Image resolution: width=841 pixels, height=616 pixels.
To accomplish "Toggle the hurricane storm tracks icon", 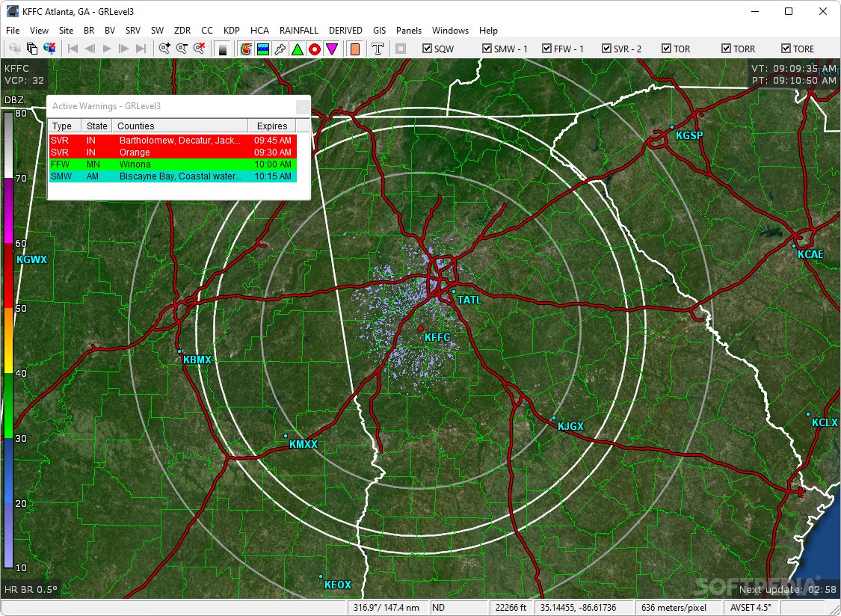I will click(246, 49).
